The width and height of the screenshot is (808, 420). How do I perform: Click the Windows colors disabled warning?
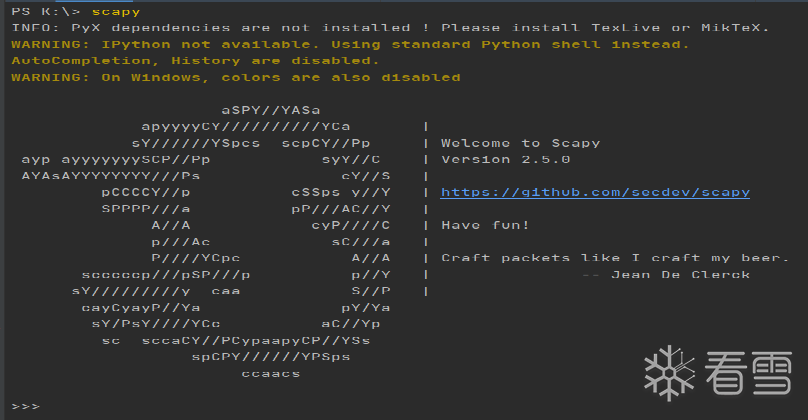[x=235, y=77]
